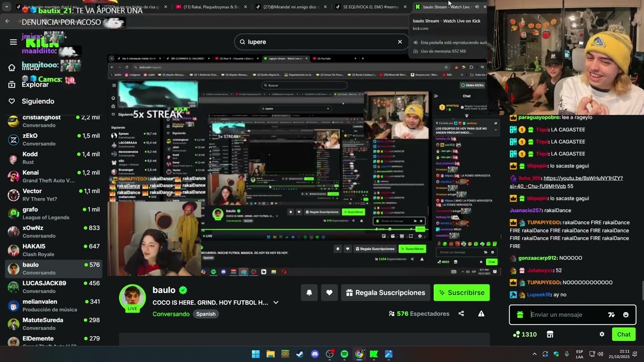Open xOwNz channel in sidebar
This screenshot has width=644, height=362.
(54, 232)
